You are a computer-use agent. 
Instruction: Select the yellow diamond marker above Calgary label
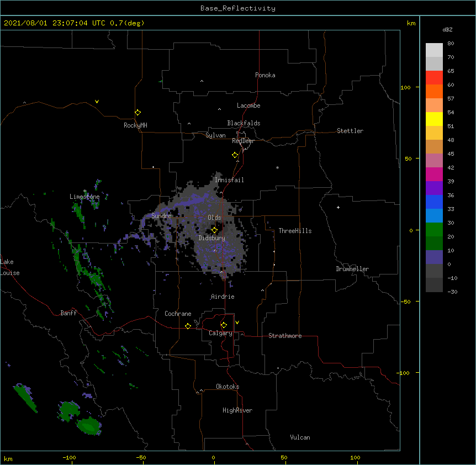pyautogui.click(x=224, y=325)
